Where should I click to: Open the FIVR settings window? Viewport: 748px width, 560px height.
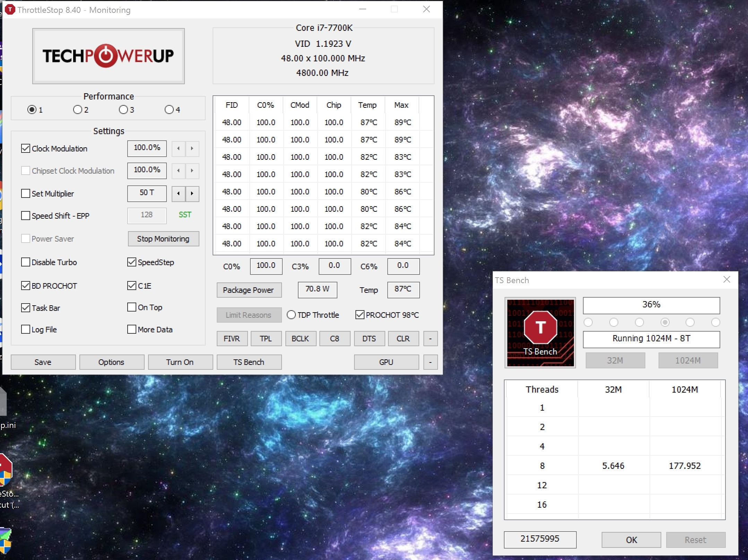pos(232,339)
